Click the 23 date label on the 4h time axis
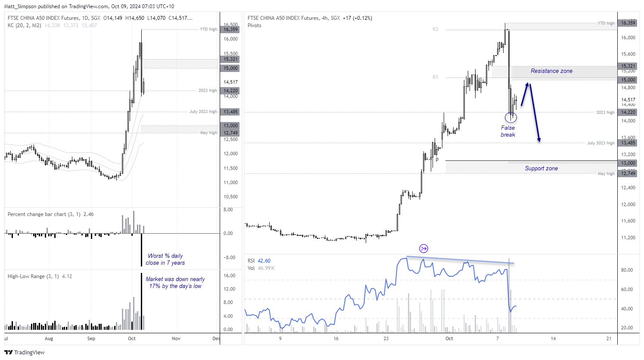The height and width of the screenshot is (360, 644). click(386, 338)
